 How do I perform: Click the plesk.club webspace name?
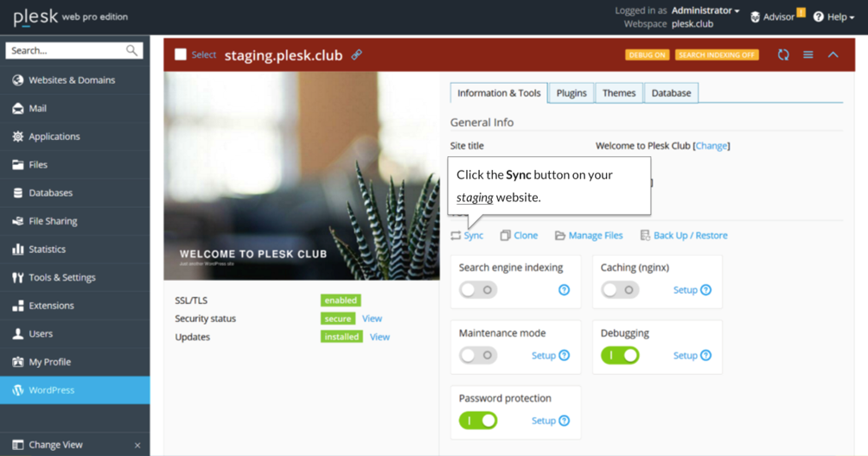pos(692,24)
